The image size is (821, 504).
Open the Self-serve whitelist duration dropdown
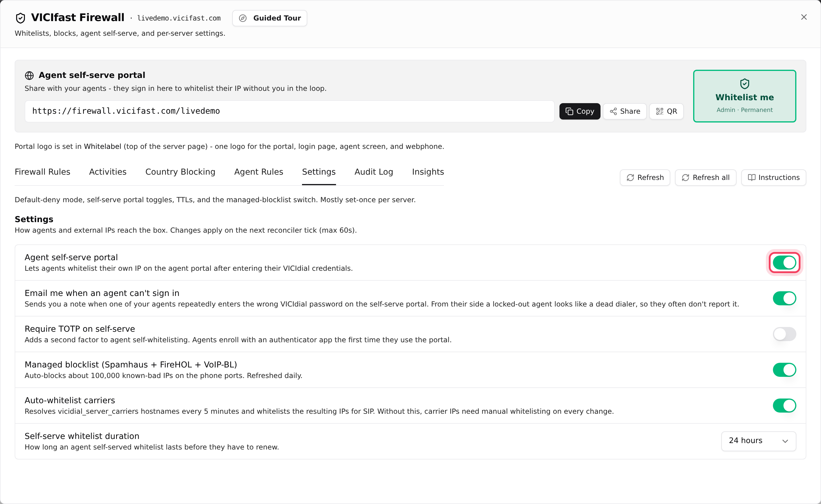click(x=758, y=441)
